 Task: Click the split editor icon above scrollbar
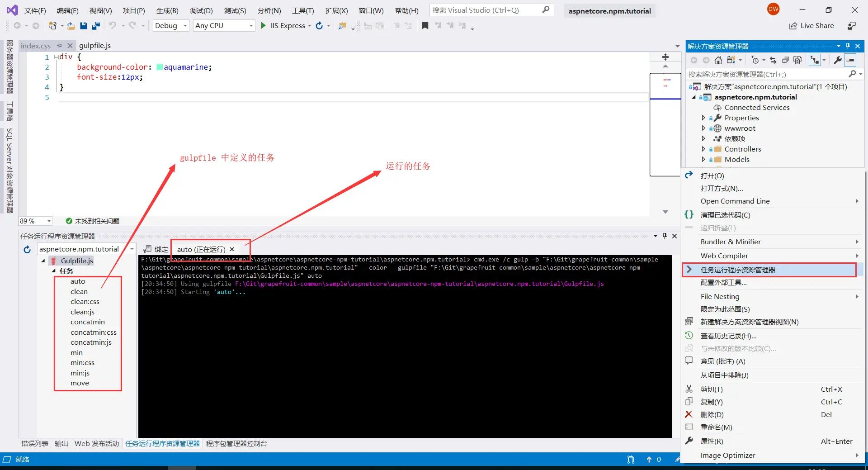(665, 57)
